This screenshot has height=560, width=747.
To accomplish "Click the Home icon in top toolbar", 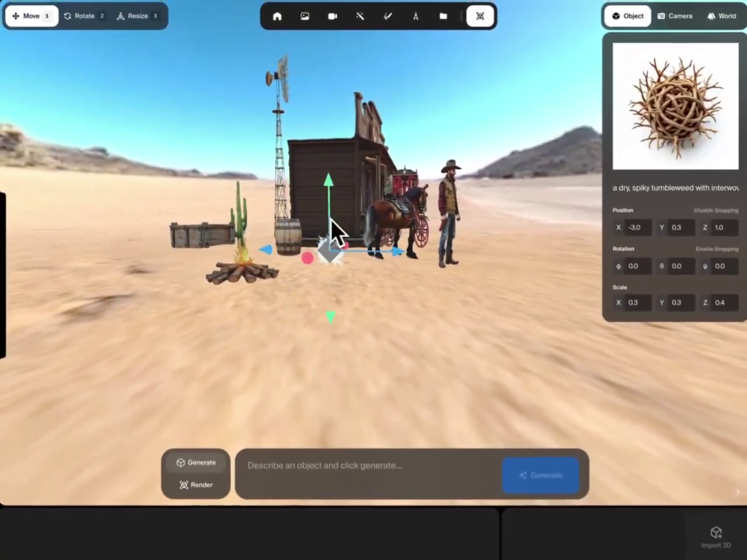I will (x=277, y=16).
